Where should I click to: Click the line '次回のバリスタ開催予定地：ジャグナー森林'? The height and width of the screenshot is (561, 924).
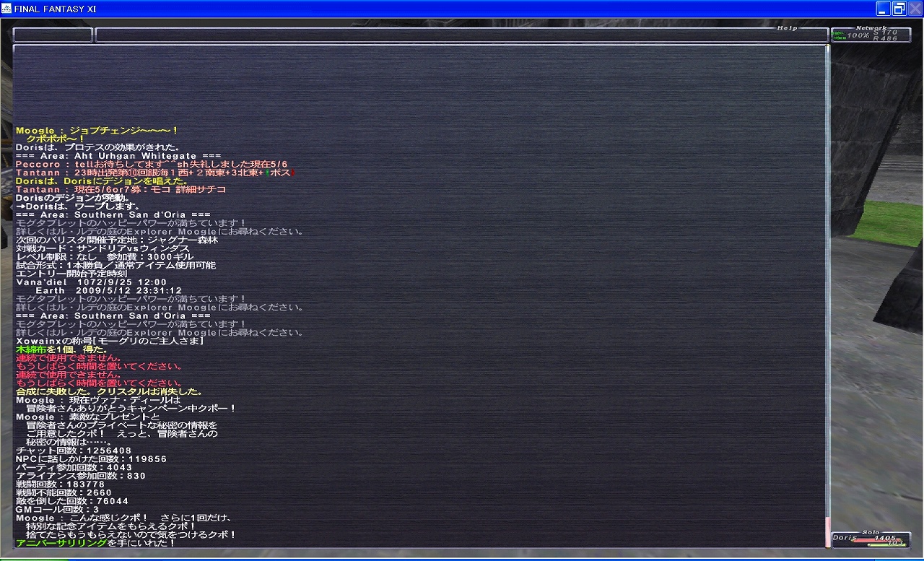(116, 240)
